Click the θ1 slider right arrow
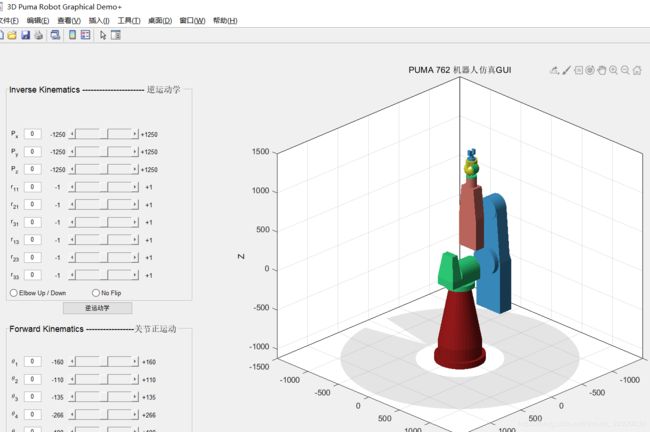The image size is (650, 432). (x=135, y=362)
